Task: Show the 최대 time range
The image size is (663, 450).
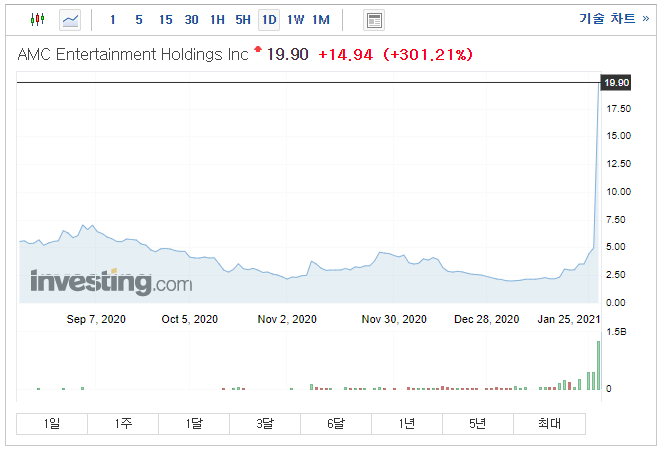Action: tap(550, 423)
